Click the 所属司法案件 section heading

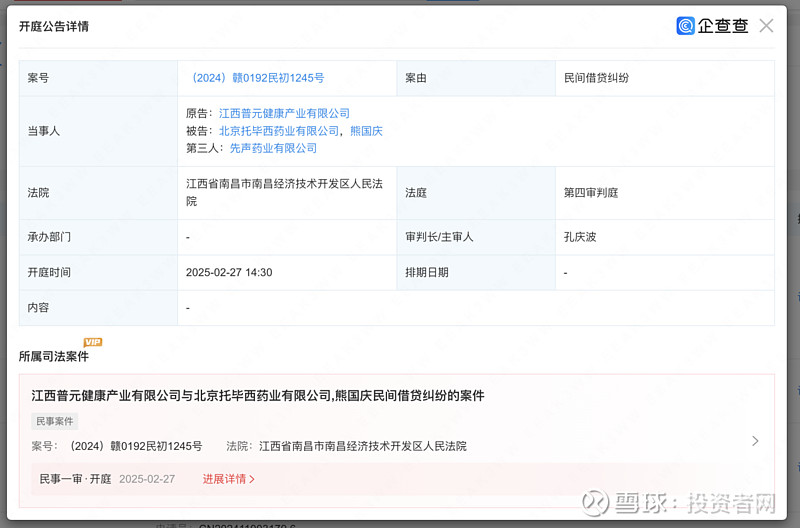(x=54, y=356)
